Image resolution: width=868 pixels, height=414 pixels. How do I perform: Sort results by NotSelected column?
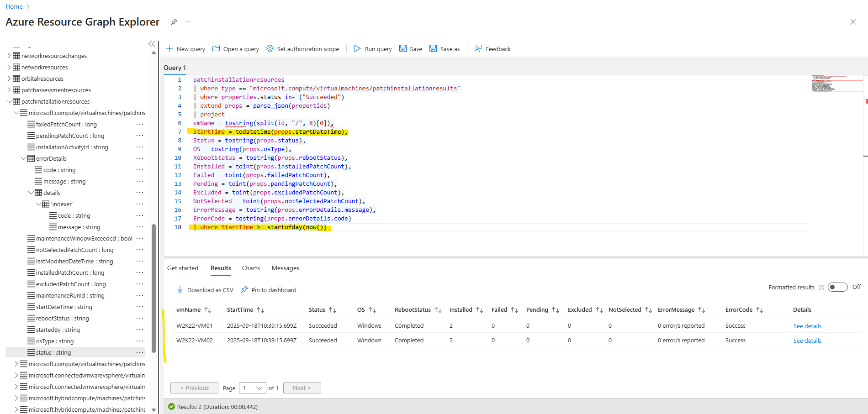pyautogui.click(x=649, y=310)
